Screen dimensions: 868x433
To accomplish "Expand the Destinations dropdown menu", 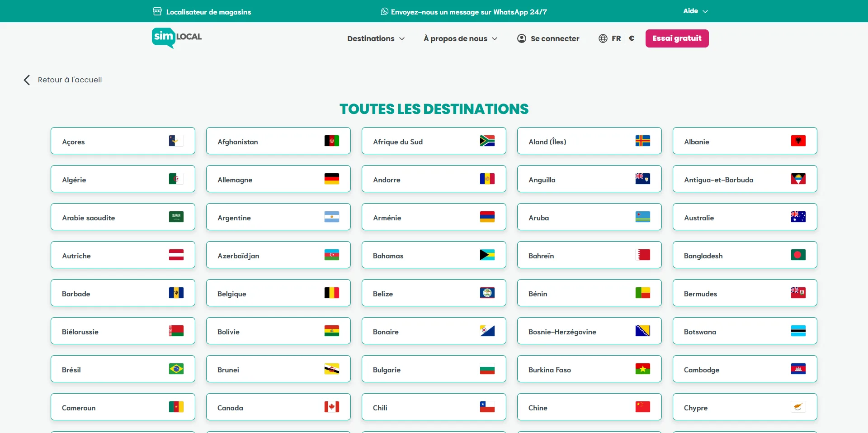I will point(376,38).
